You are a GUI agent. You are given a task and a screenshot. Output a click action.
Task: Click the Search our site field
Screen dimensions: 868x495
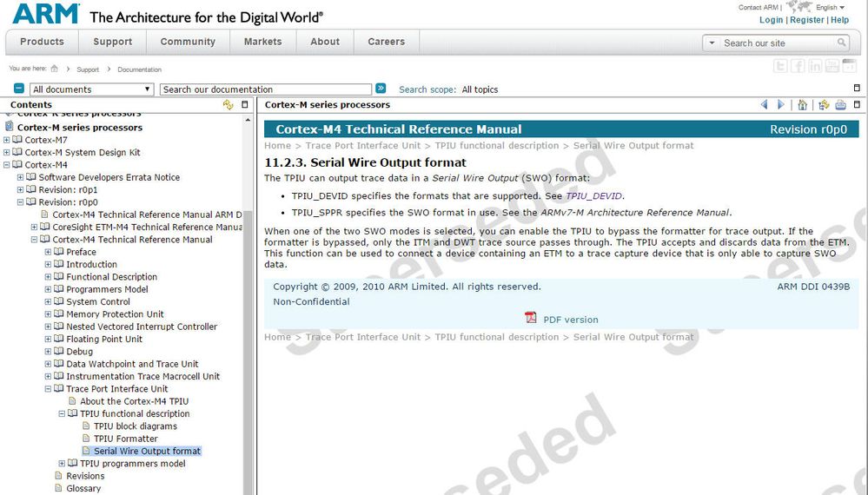click(778, 43)
